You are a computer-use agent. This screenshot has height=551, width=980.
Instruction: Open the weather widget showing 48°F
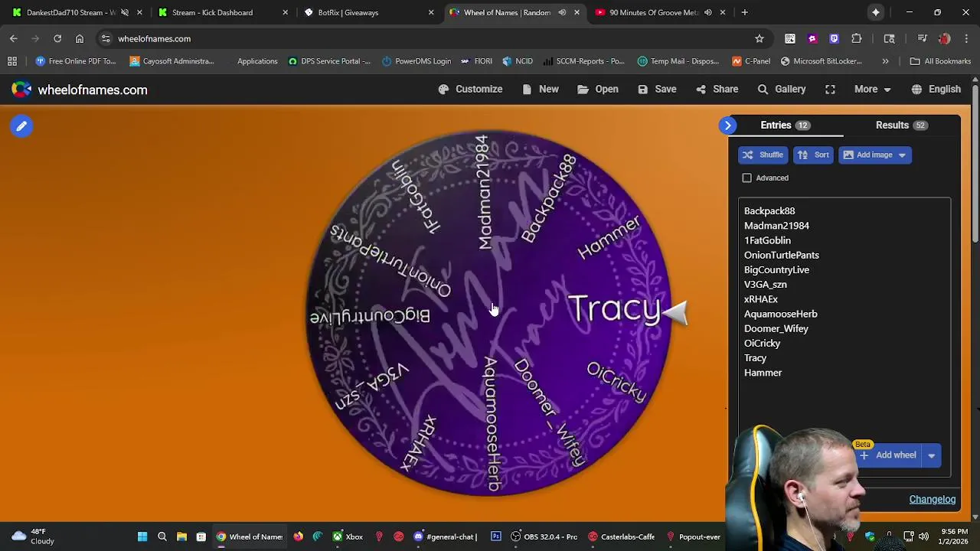pyautogui.click(x=33, y=536)
